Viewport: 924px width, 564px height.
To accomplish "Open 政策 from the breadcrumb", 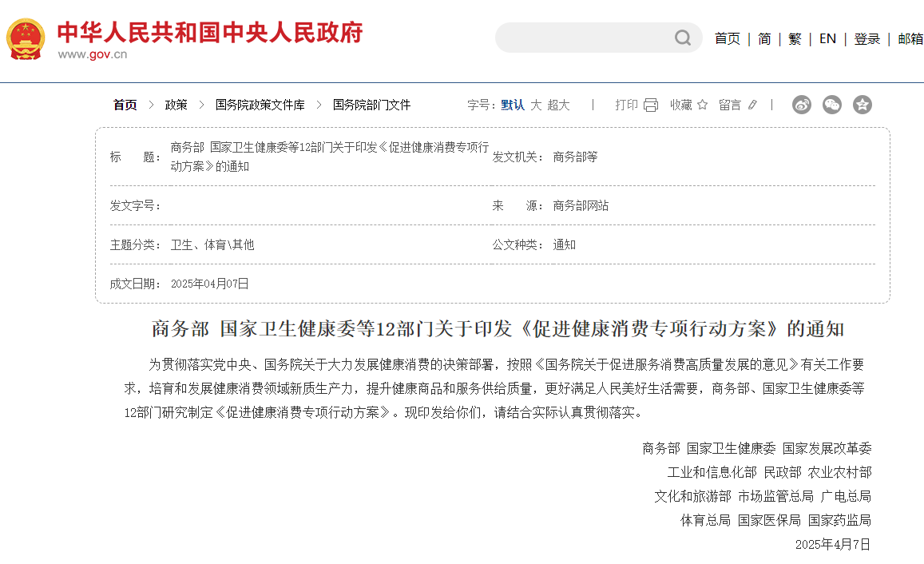I will [176, 105].
